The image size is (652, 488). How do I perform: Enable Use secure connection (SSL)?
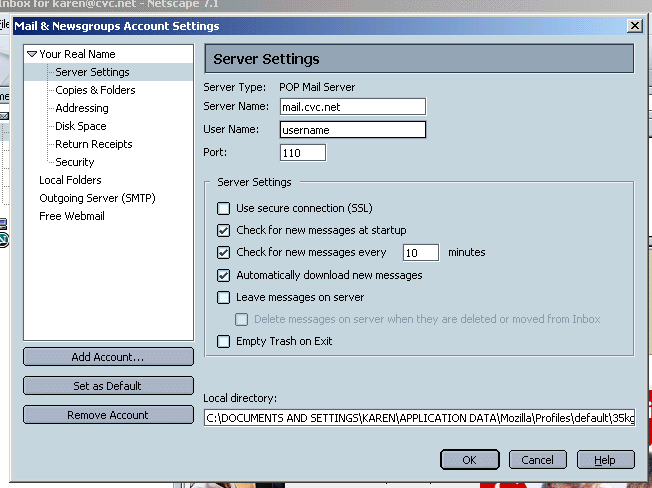point(223,208)
